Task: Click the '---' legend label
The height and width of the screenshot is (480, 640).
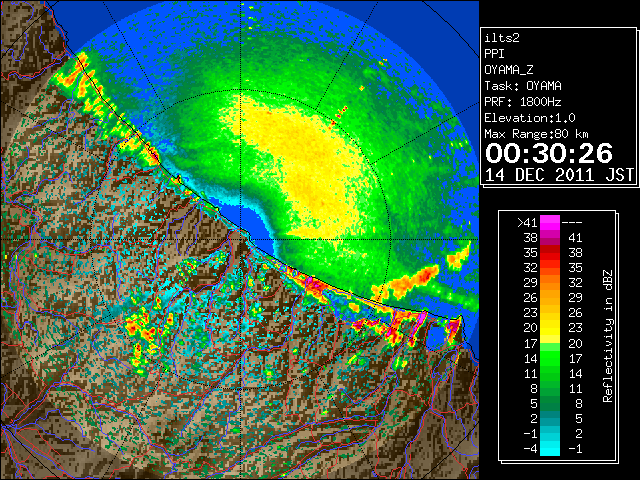Action: pyautogui.click(x=572, y=223)
